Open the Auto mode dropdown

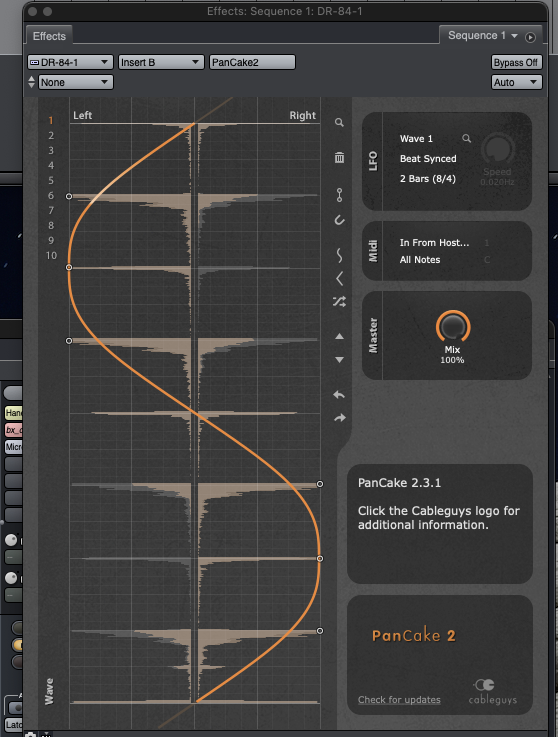(516, 82)
